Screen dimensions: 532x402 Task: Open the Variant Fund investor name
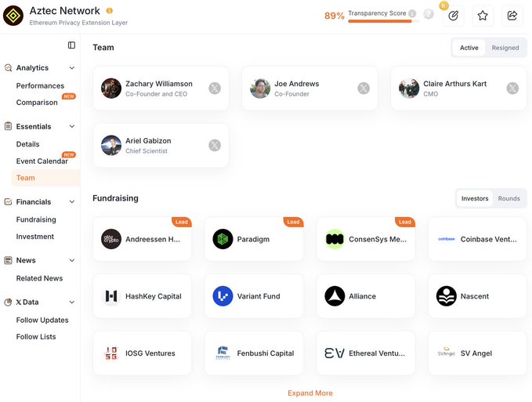(x=259, y=296)
